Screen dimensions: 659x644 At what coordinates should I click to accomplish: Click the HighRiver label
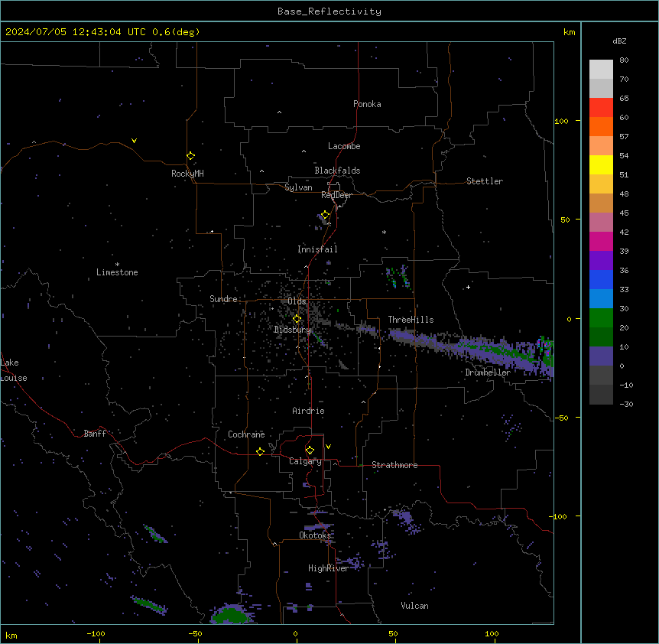point(328,568)
